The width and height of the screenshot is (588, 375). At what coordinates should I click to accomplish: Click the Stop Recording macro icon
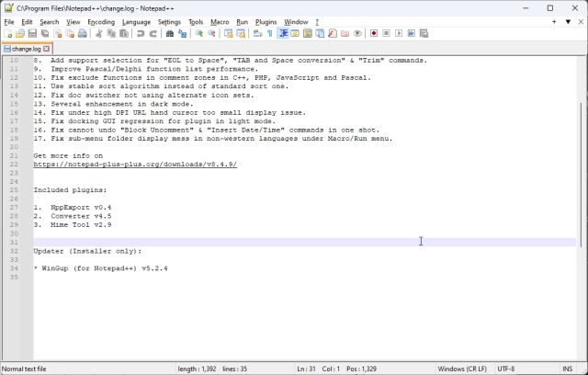coord(386,34)
